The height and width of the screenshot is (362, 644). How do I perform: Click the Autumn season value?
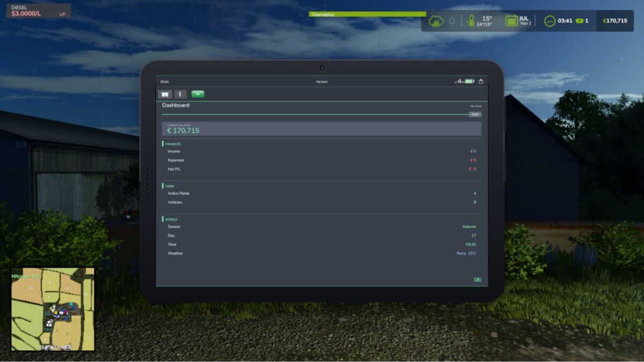(x=469, y=227)
